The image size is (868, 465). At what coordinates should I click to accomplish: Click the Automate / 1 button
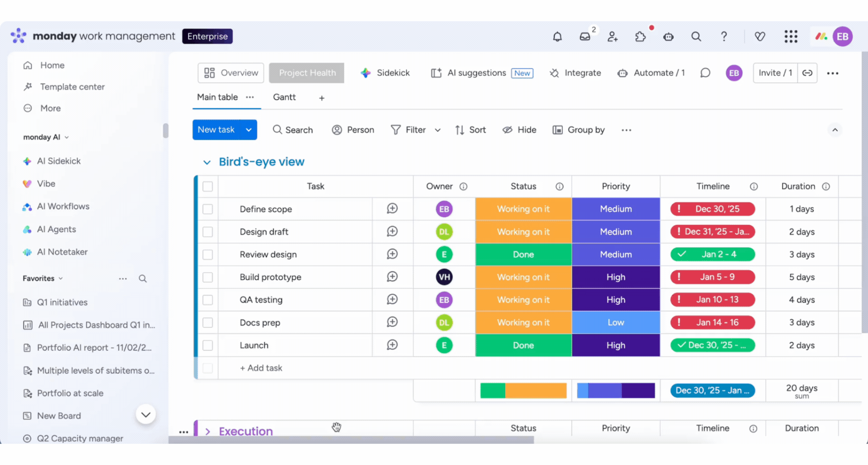coord(651,73)
